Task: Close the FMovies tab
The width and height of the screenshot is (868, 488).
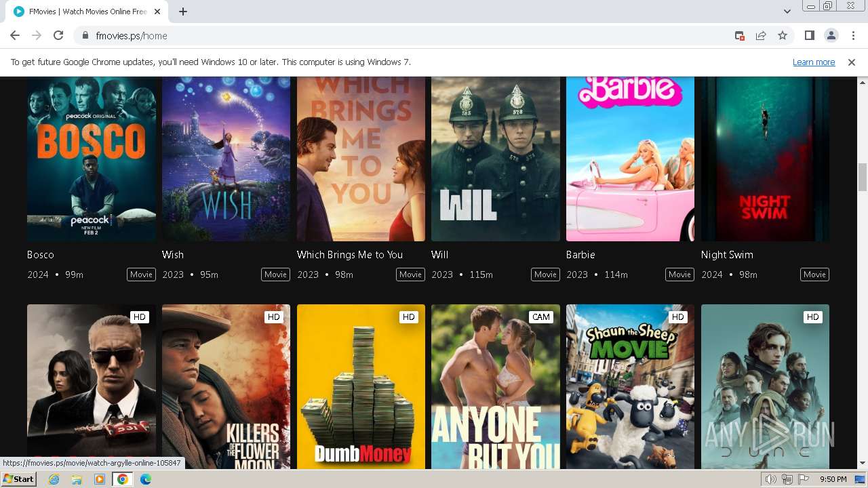Action: click(x=157, y=12)
